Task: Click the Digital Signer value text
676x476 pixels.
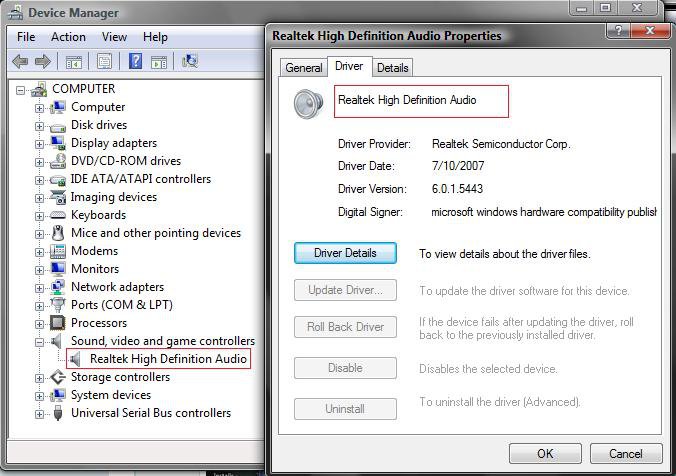Action: [544, 212]
